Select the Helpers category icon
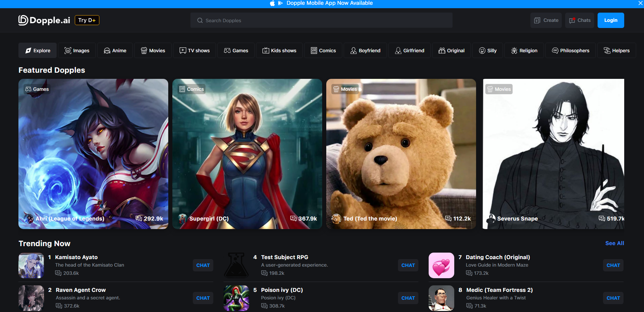The image size is (644, 312). (x=607, y=50)
